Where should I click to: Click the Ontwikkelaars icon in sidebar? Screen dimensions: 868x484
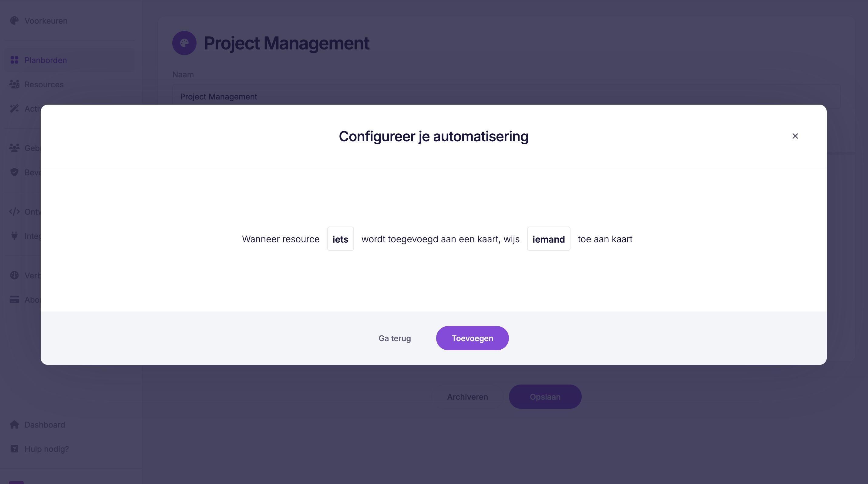(x=14, y=212)
